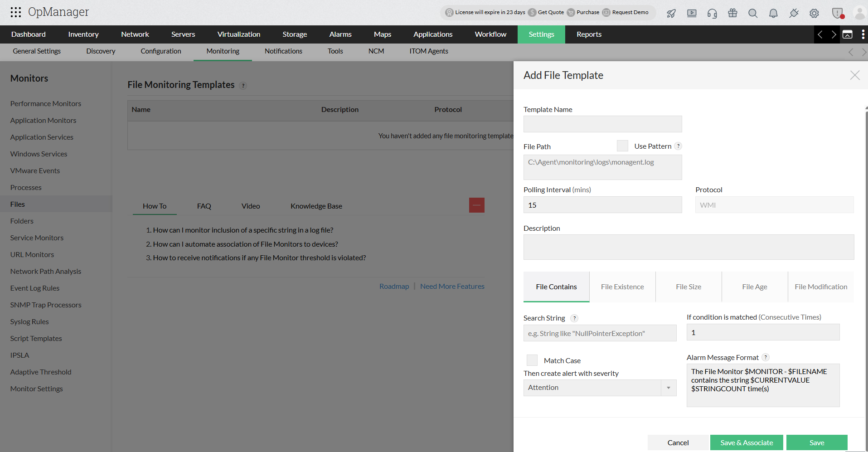Image resolution: width=868 pixels, height=452 pixels.
Task: Tick the Match Case checkbox
Action: [532, 360]
